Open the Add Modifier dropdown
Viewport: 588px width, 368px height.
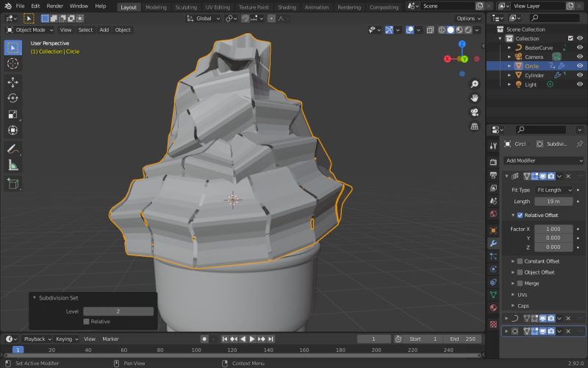(x=543, y=160)
